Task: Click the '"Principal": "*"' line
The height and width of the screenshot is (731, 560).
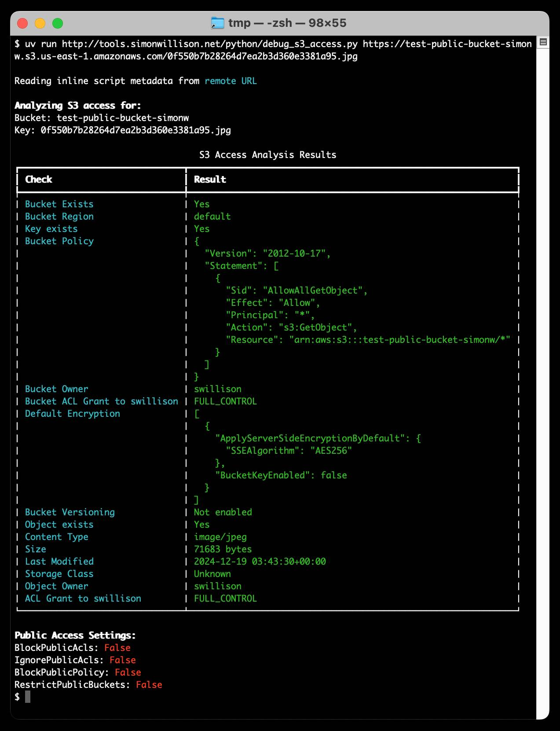Action: [x=270, y=315]
